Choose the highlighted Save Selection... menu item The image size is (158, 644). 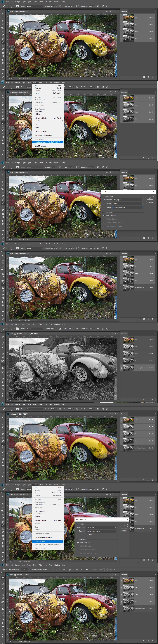(x=48, y=142)
